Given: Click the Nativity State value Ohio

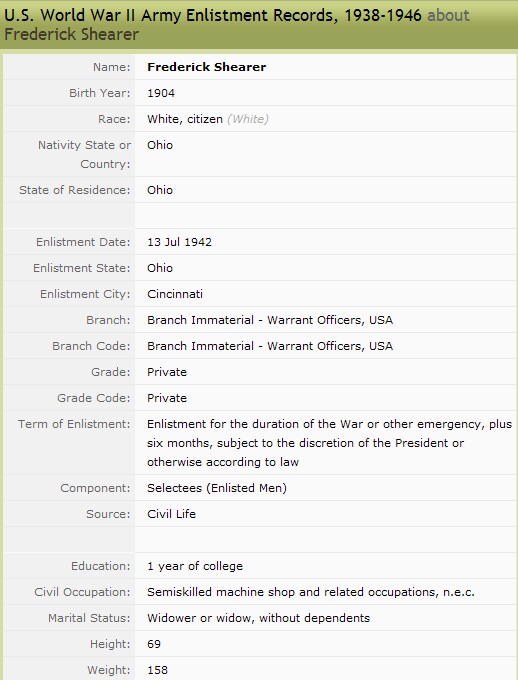Looking at the screenshot, I should (160, 145).
